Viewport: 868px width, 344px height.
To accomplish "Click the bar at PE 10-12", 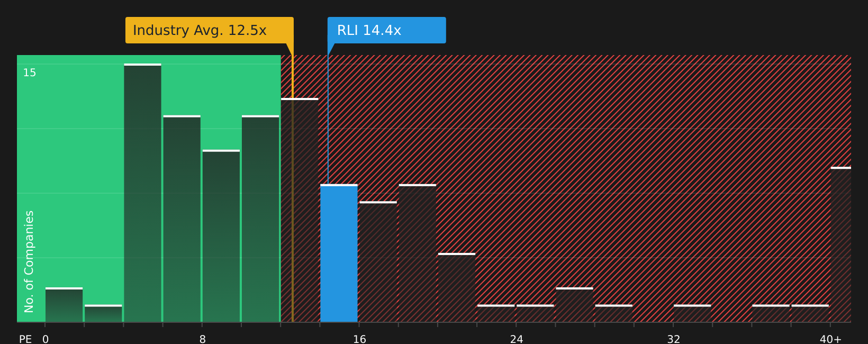I will point(260,219).
